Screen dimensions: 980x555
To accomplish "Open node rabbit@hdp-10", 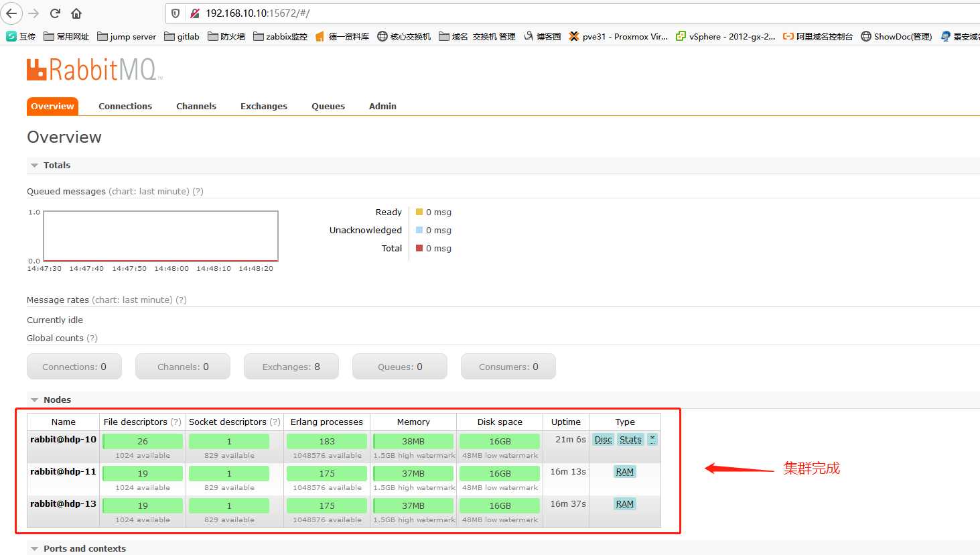I will [x=63, y=440].
